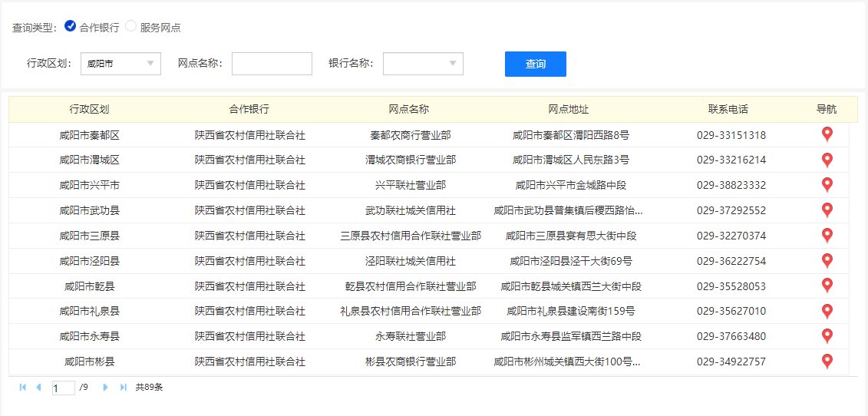This screenshot has height=416, width=868.
Task: Click location pin for 武功联社城关信用社
Action: (827, 210)
